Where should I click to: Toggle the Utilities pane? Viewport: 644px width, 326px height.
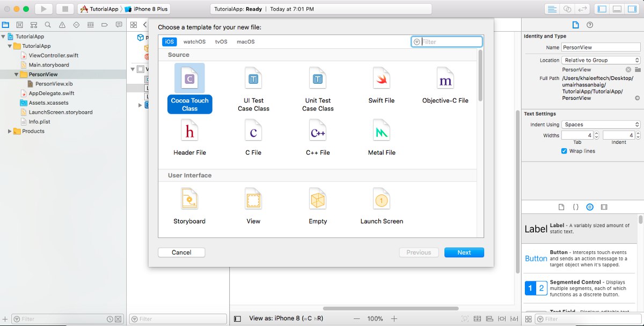(632, 9)
